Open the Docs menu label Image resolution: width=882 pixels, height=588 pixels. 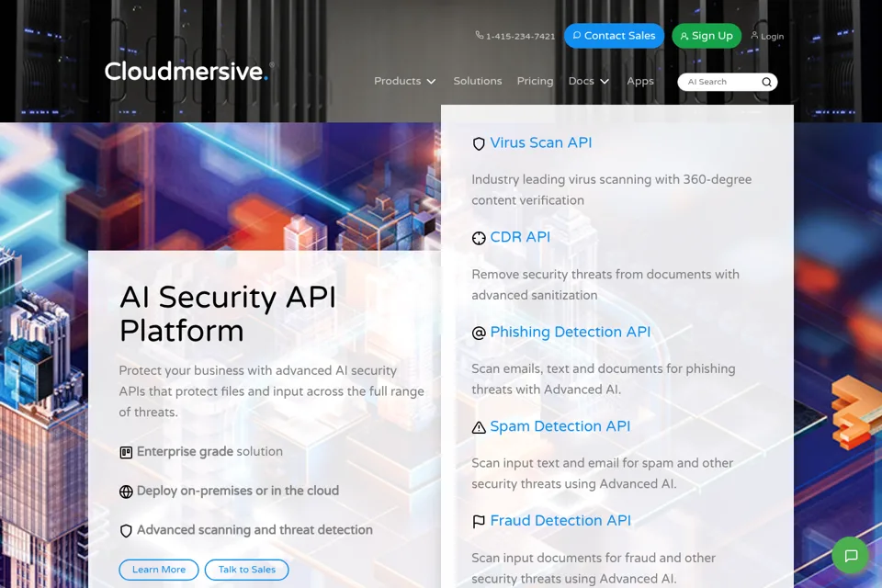pos(581,81)
